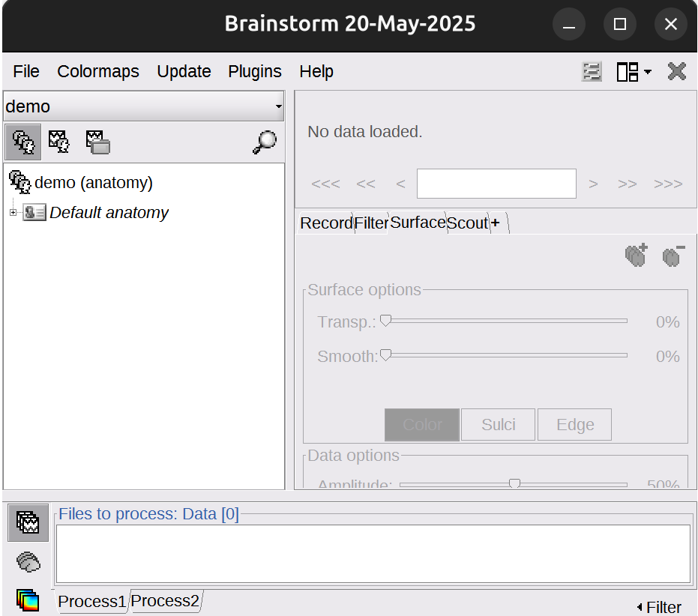698x616 pixels.
Task: Select the anatomy view icon
Action: (22, 142)
